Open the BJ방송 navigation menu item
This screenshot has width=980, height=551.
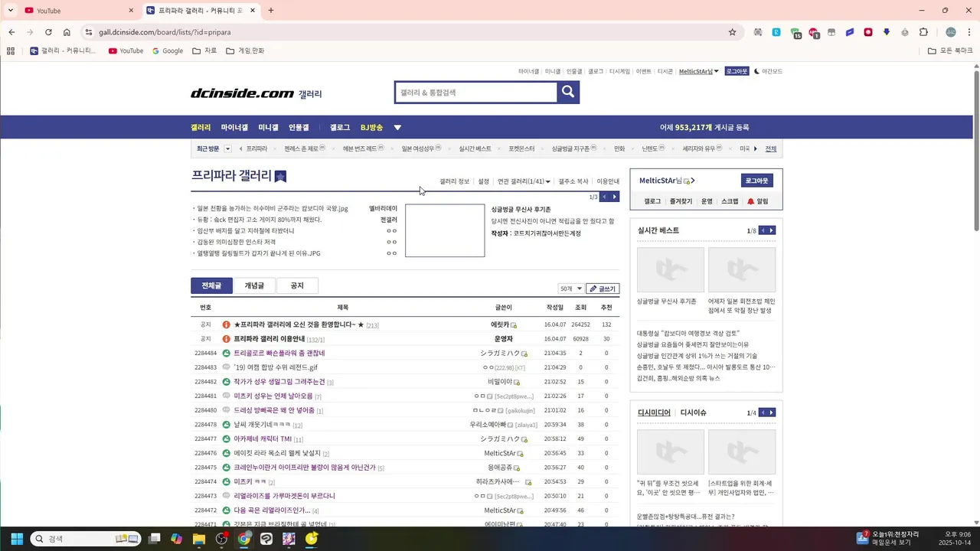pos(371,128)
